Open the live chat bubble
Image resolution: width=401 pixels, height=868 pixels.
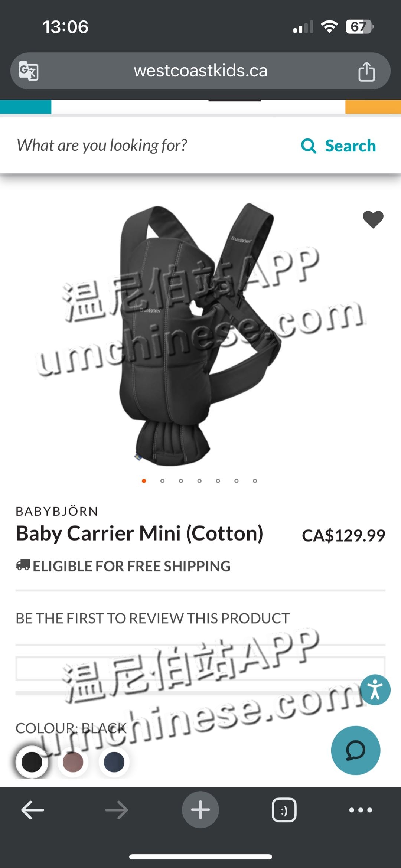pyautogui.click(x=355, y=750)
